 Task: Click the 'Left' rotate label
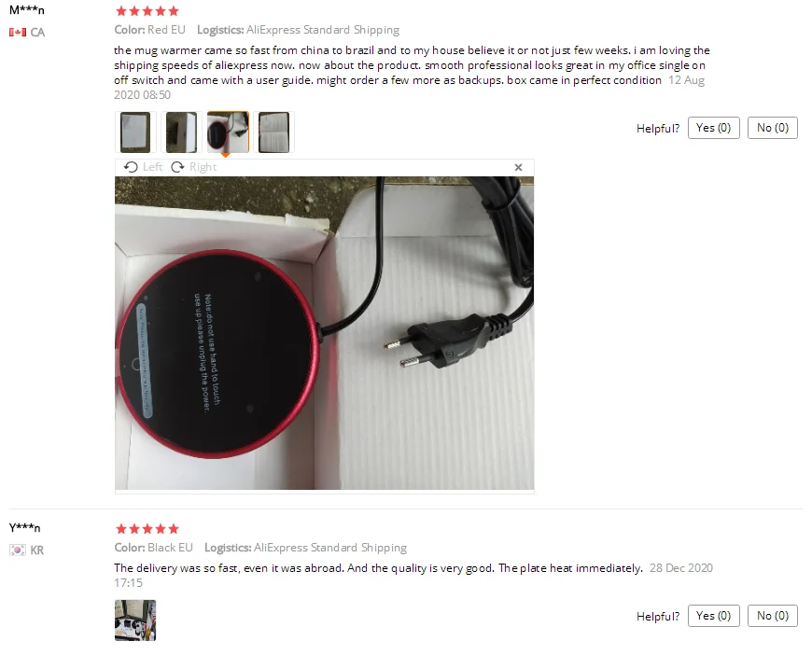click(x=152, y=167)
